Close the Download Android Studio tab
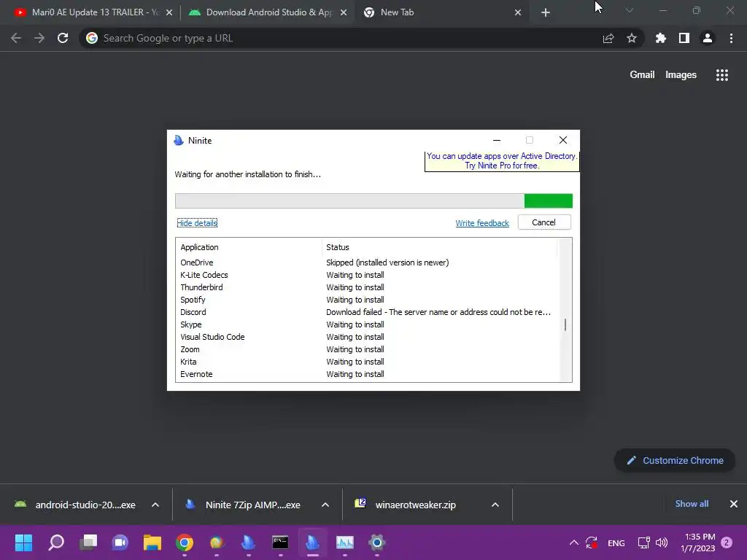The width and height of the screenshot is (747, 560). [344, 12]
